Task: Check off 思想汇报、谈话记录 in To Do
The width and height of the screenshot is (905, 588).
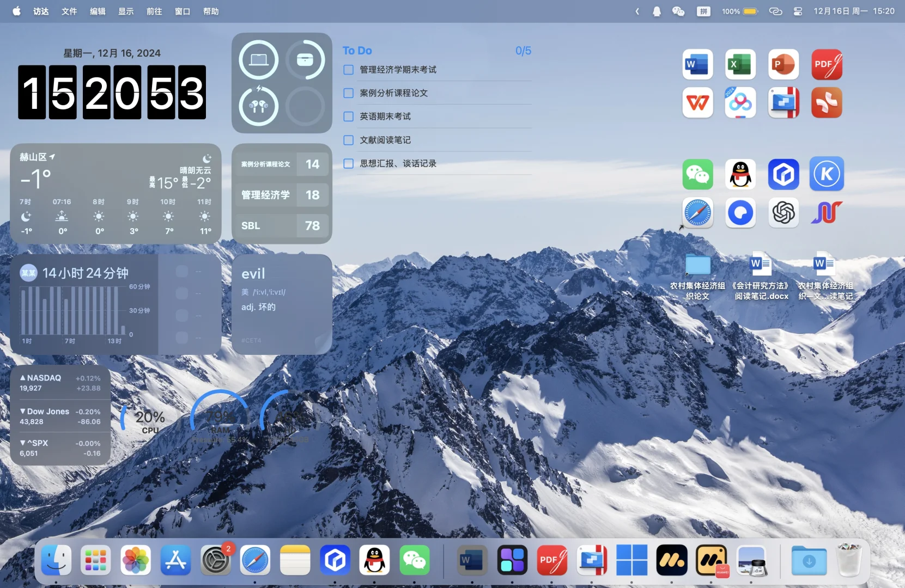Action: [x=349, y=163]
